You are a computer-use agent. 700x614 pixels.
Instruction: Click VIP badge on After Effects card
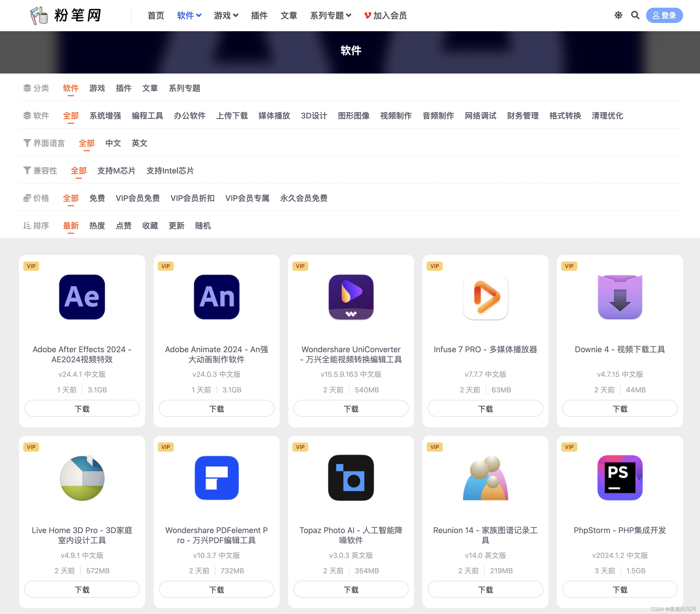[31, 266]
